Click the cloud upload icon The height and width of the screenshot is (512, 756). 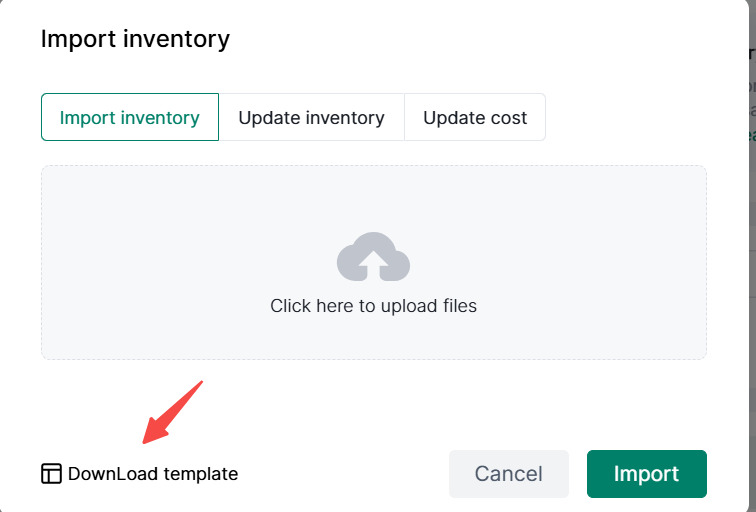(x=373, y=257)
